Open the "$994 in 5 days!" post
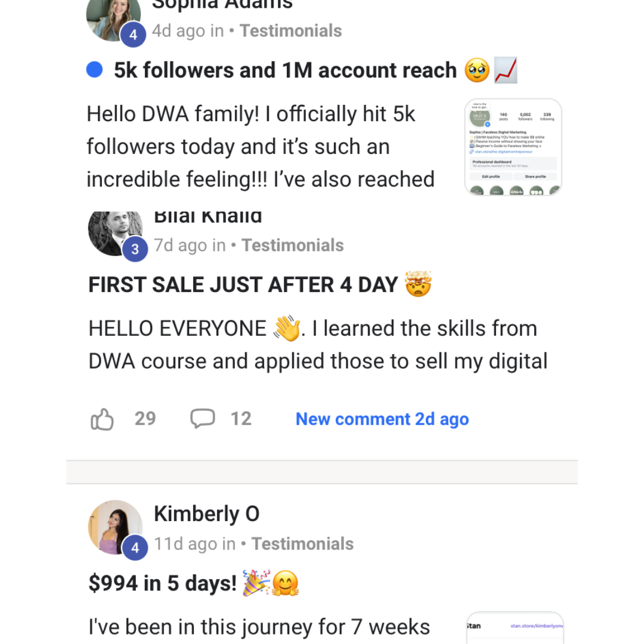 coord(163,583)
